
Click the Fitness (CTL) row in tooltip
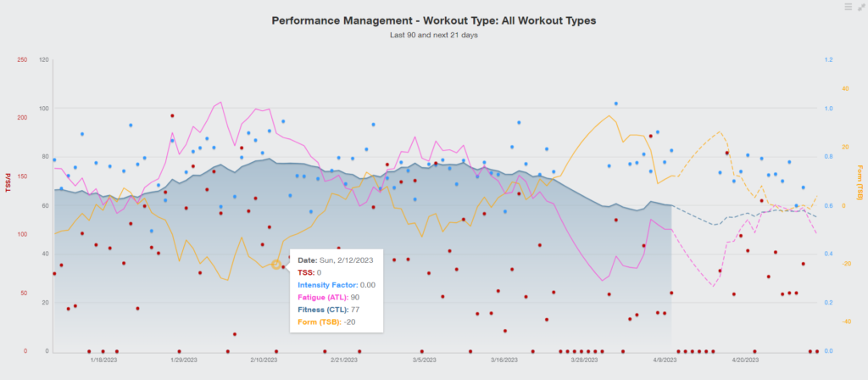tap(329, 309)
